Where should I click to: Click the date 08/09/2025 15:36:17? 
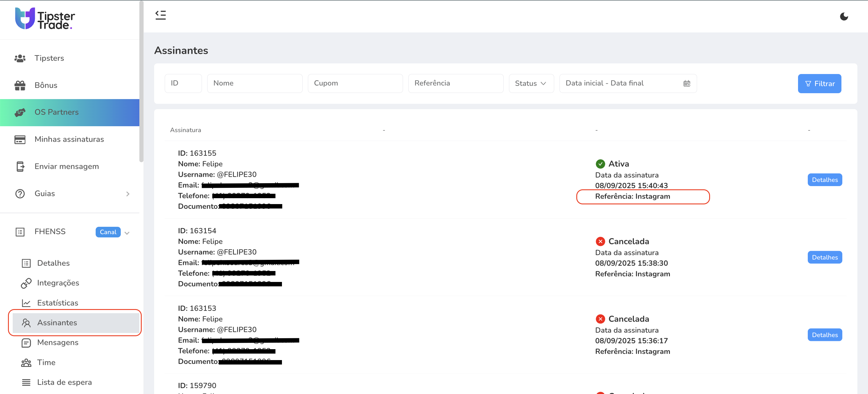point(631,341)
